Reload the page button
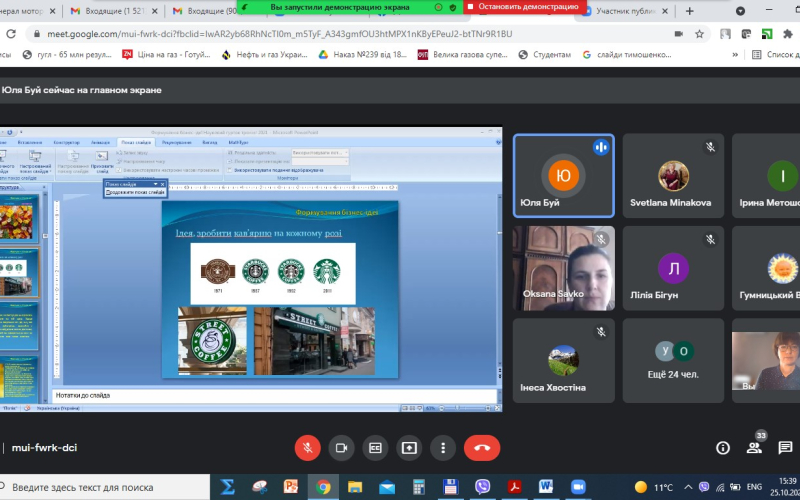800x500 pixels. pos(11,34)
